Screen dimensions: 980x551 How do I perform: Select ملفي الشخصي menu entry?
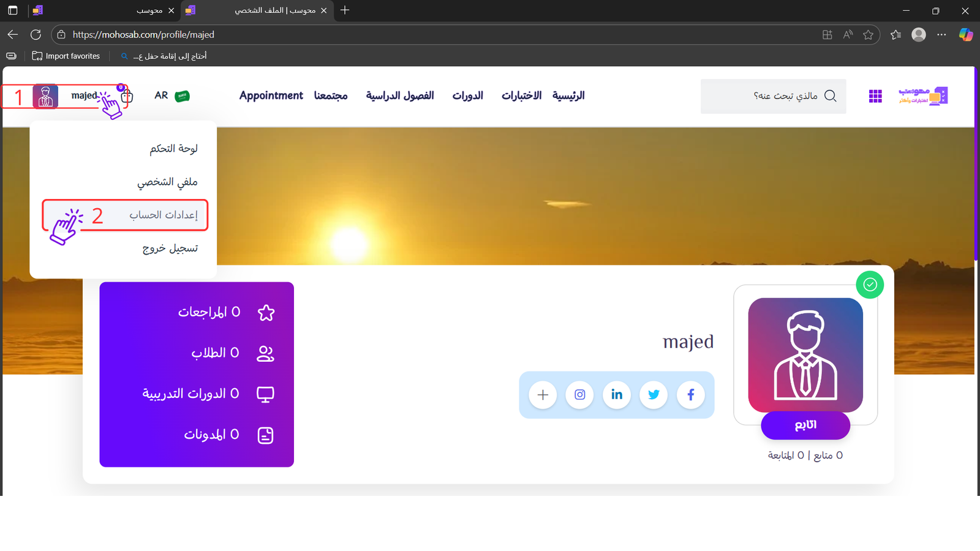tap(167, 182)
